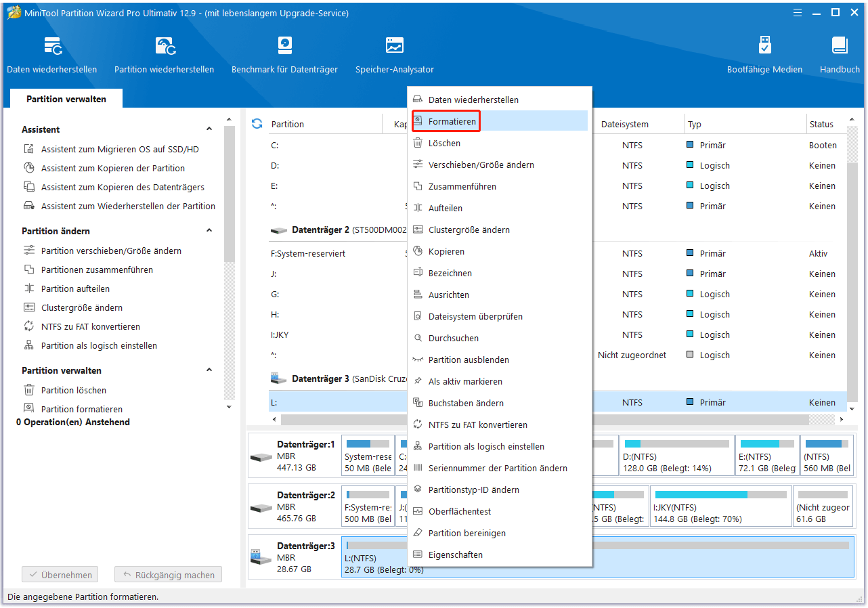Choose Aufteilen in the context menu

click(500, 208)
